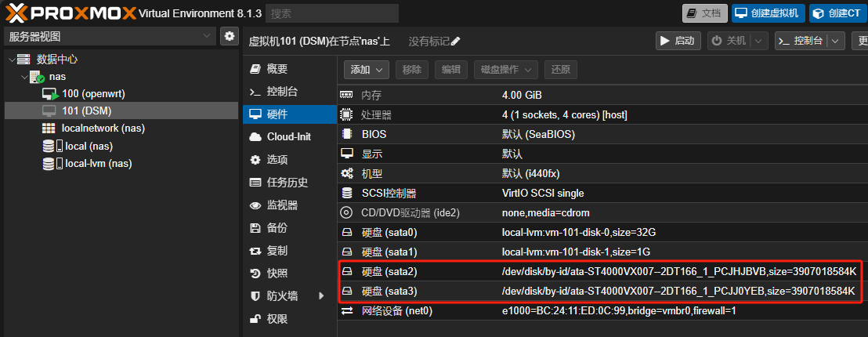Expand the 防火墙 submenu arrow
The width and height of the screenshot is (868, 337).
[322, 296]
